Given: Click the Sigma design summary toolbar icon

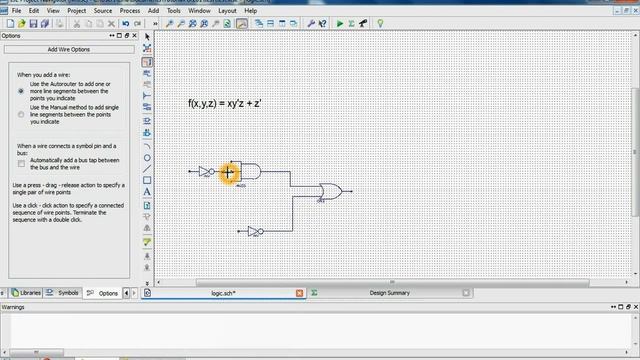Looking at the screenshot, I should pyautogui.click(x=351, y=24).
